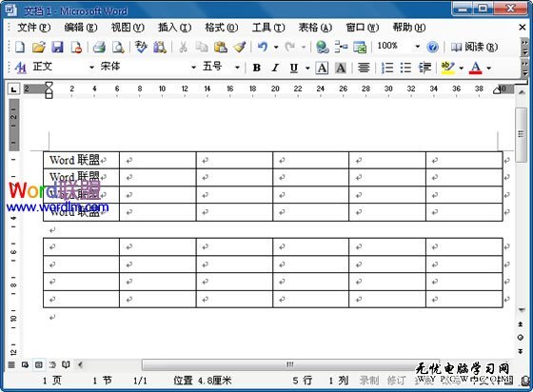Image resolution: width=533 pixels, height=392 pixels.
Task: Expand the underline style dropdown arrow
Action: click(307, 69)
